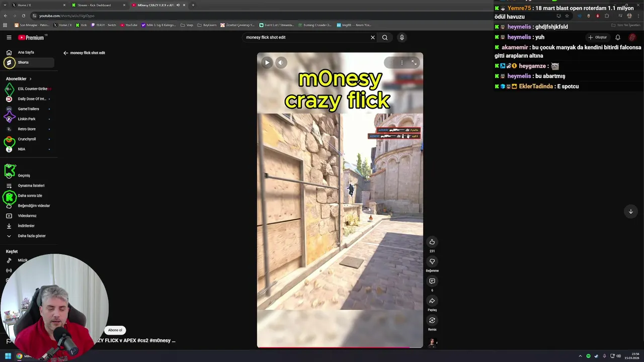
Task: Open Oynatma listeleri playlists
Action: click(28, 186)
